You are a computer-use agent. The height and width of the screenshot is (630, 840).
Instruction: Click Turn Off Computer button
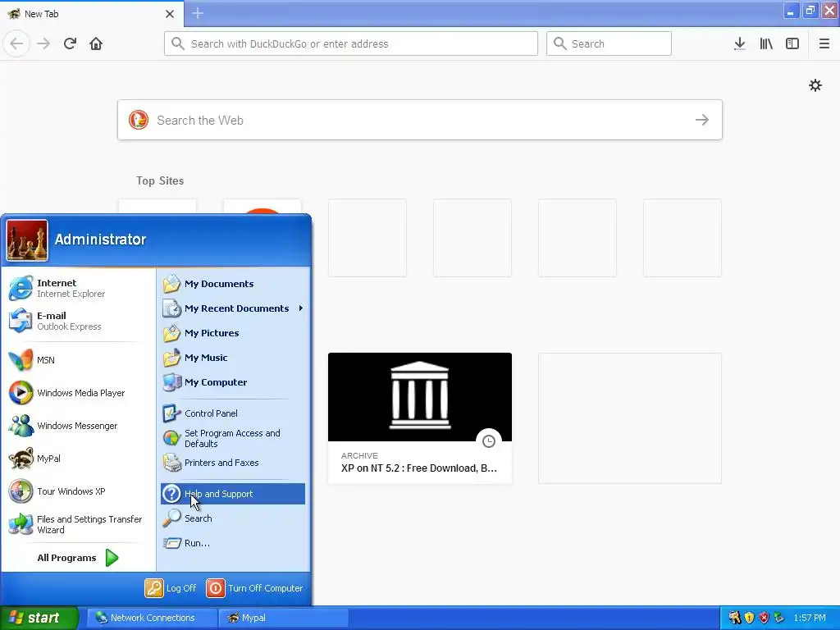(255, 588)
